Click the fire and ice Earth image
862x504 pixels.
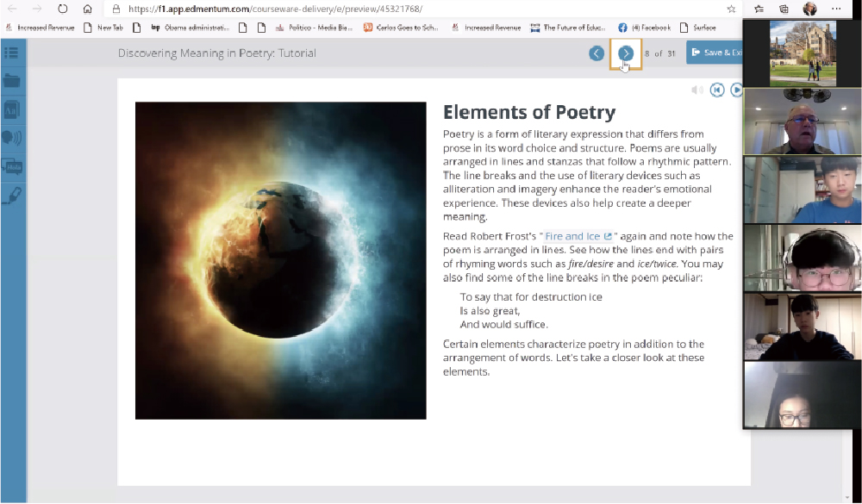click(x=280, y=260)
